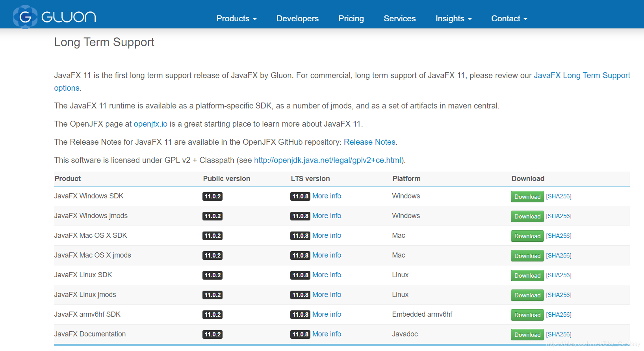Open More info for JavaFX Documentation LTS
Viewport: 644px width, 351px height.
pos(327,334)
